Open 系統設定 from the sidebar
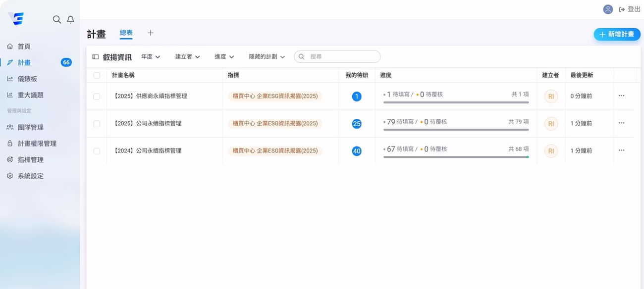Screen dimensions: 644x289 pos(30,175)
